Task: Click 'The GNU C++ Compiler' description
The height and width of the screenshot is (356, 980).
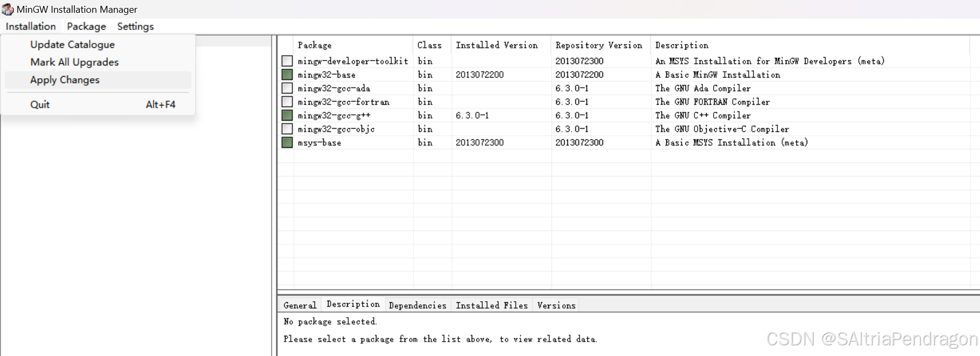Action: coord(703,115)
